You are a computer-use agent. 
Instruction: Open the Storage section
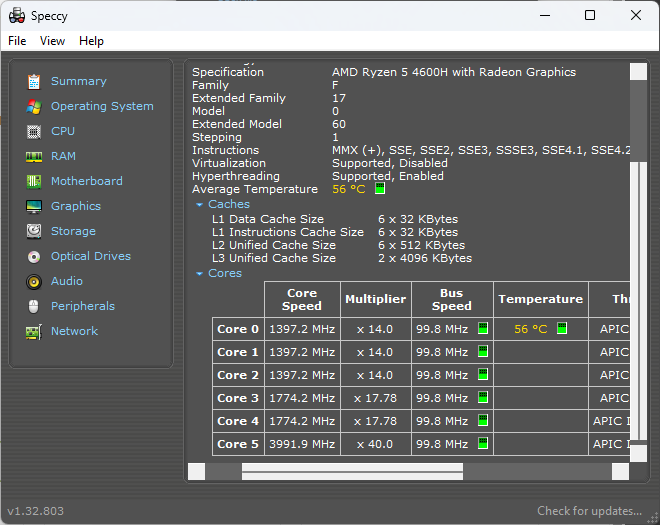click(73, 231)
